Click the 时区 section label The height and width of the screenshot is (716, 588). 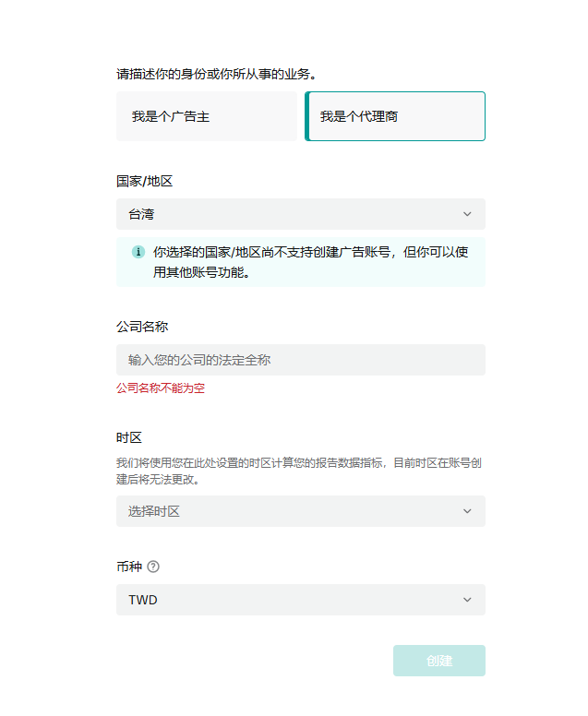(x=129, y=437)
